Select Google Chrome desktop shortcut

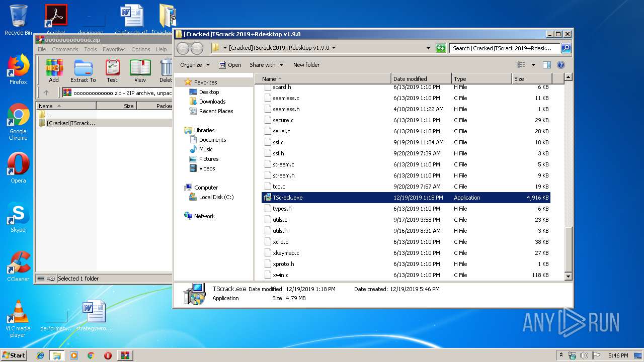coord(18,122)
